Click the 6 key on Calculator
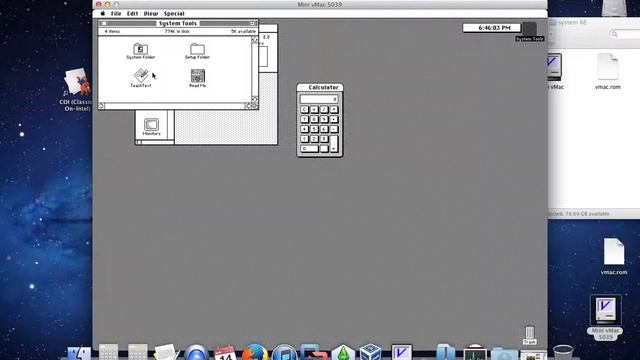Image resolution: width=640 pixels, height=360 pixels. [x=324, y=129]
